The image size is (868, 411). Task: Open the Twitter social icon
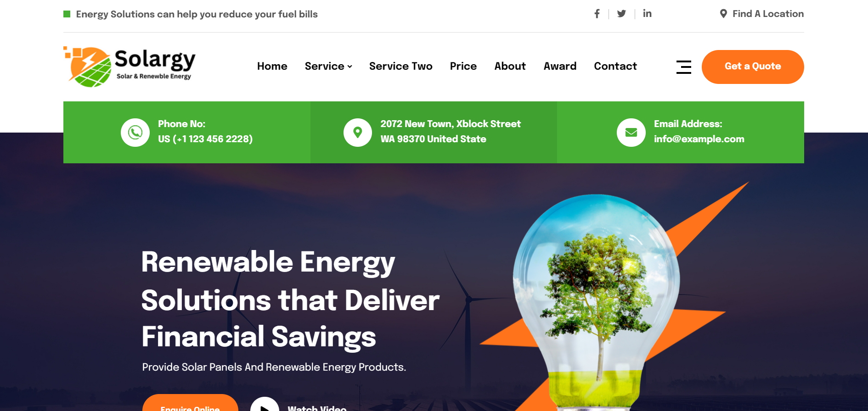click(621, 14)
